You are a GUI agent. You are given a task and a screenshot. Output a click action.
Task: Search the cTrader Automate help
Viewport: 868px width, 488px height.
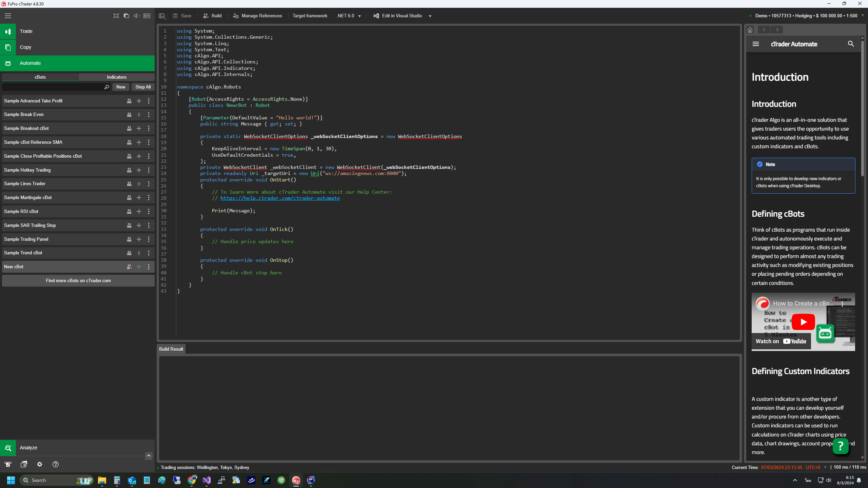(x=851, y=44)
